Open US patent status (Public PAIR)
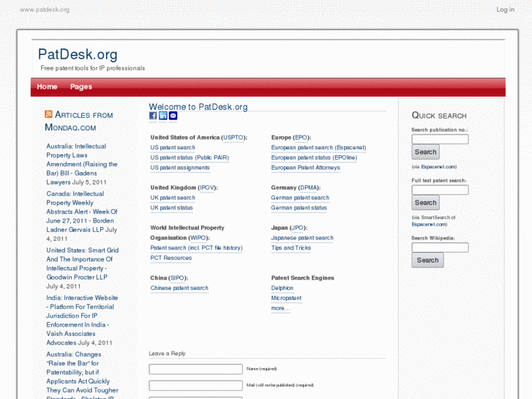This screenshot has width=532, height=399. click(190, 157)
